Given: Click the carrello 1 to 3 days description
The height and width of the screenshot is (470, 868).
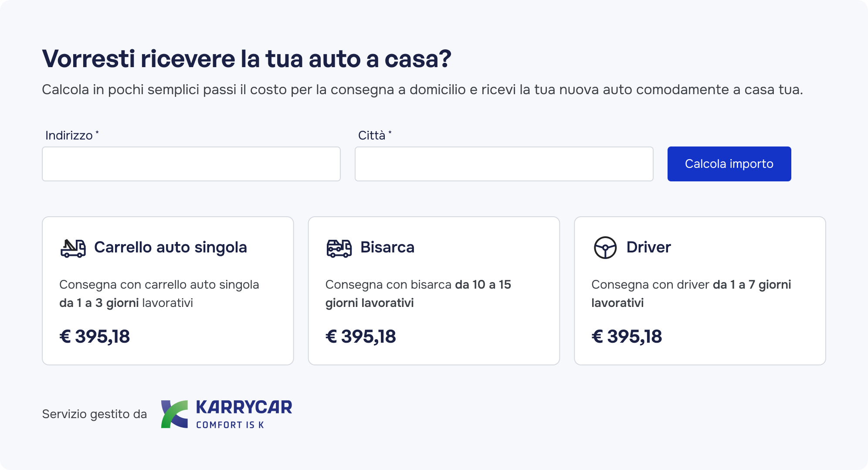Looking at the screenshot, I should [x=159, y=293].
